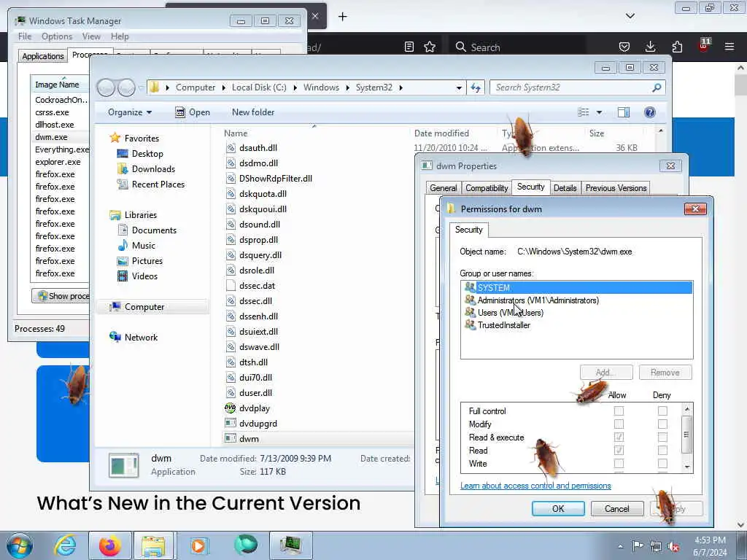Screen dimensions: 747x560
Task: Switch to General tab in dwm Properties
Action: coord(443,188)
